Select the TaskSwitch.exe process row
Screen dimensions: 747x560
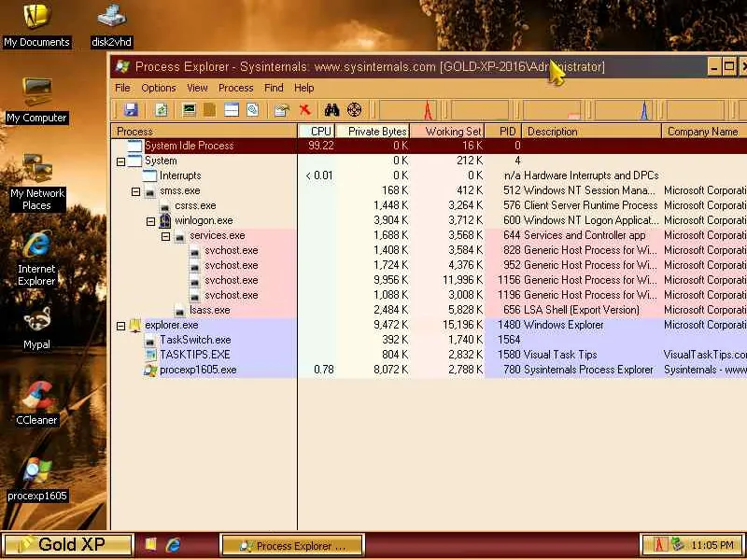coord(429,340)
